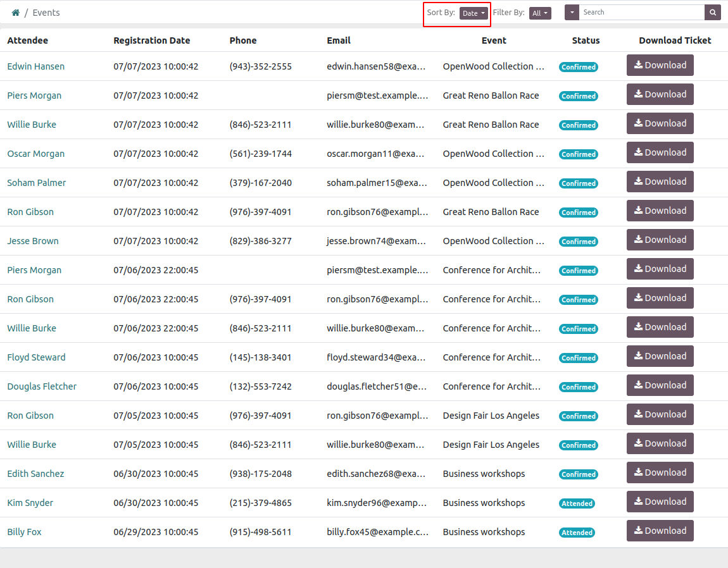Open attendee Edwin Hansen
The width and height of the screenshot is (728, 568).
pos(35,66)
